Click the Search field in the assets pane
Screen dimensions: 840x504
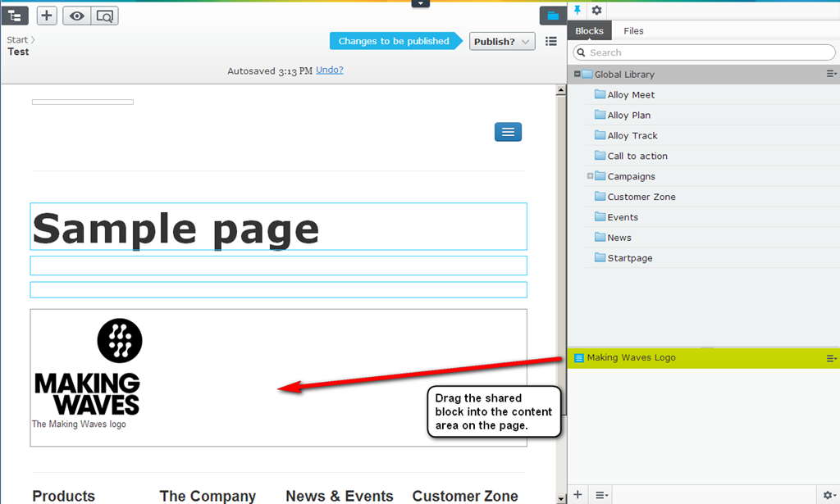point(704,52)
